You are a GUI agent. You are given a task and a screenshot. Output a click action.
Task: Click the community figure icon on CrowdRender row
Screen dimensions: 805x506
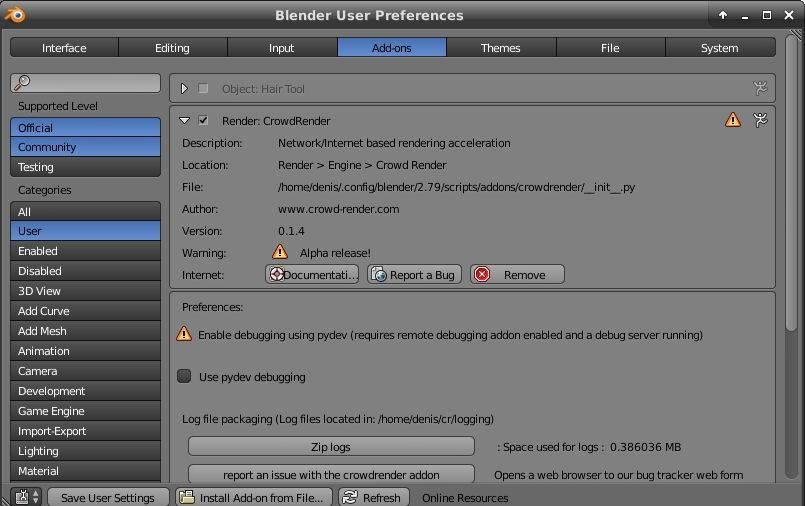click(x=760, y=120)
